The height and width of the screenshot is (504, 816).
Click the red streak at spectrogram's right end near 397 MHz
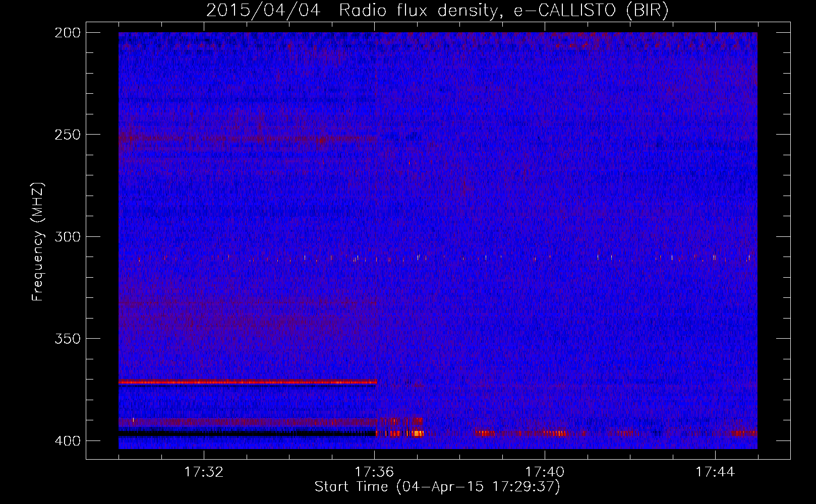[743, 433]
